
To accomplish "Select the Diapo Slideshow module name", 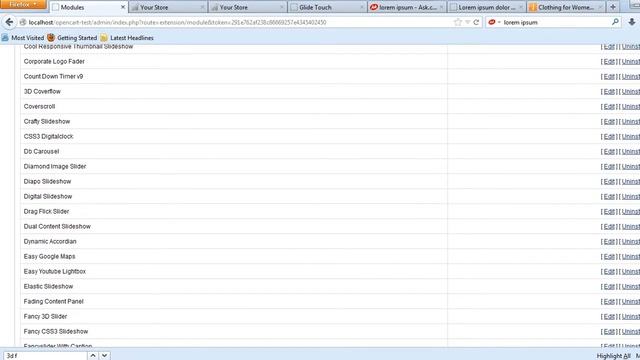I will coord(47,182).
